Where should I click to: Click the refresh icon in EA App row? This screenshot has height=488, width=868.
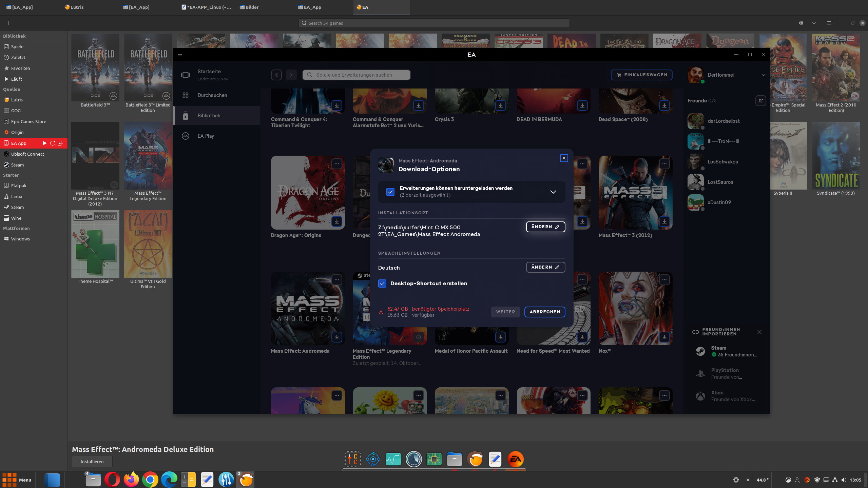pyautogui.click(x=53, y=143)
